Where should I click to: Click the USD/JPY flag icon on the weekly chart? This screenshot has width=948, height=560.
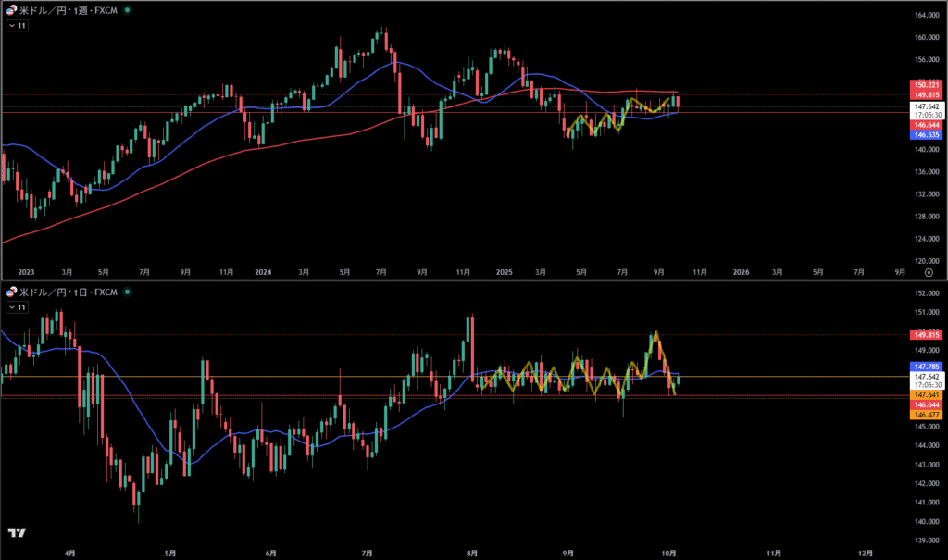pyautogui.click(x=10, y=9)
